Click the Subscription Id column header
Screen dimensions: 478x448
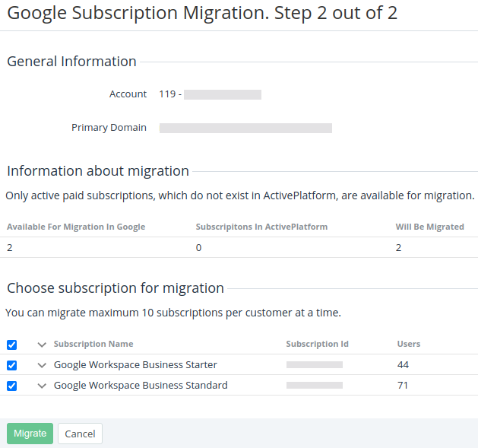pyautogui.click(x=318, y=344)
